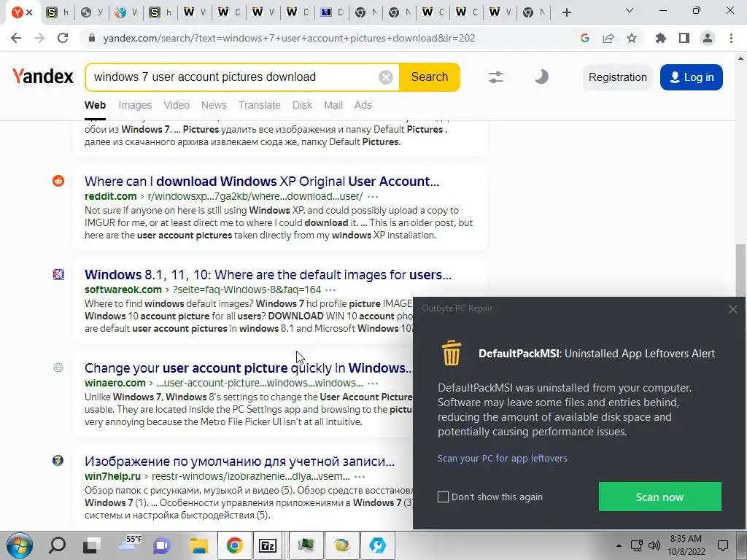Image resolution: width=747 pixels, height=560 pixels.
Task: Open more options dots beside reddit.com URL
Action: (373, 197)
